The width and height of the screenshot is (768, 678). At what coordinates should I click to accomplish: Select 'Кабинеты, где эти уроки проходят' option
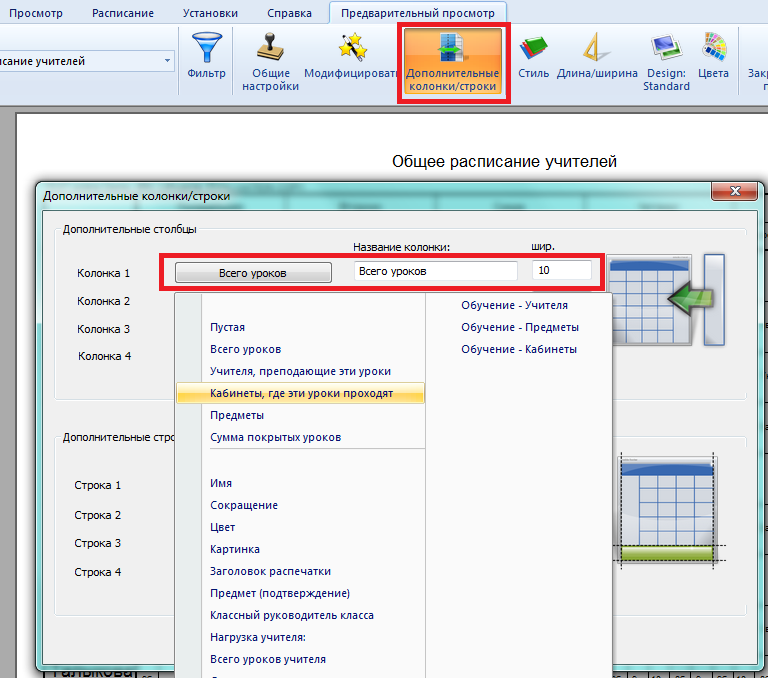[x=300, y=393]
